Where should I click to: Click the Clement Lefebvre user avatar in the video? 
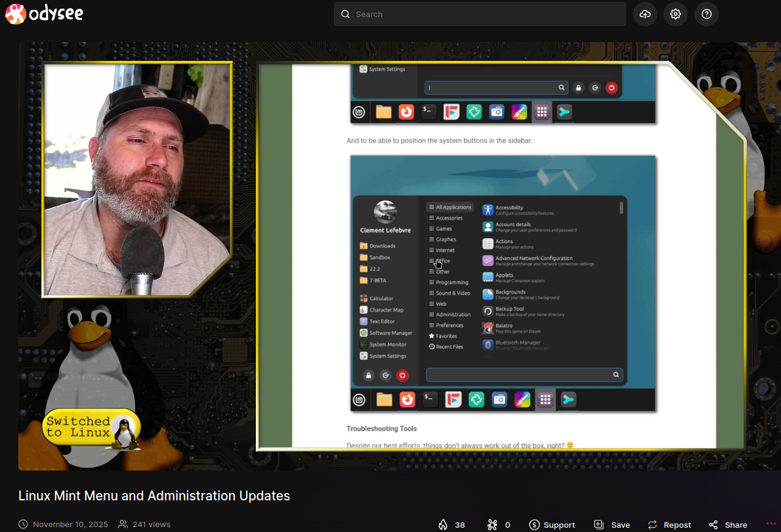[x=385, y=212]
